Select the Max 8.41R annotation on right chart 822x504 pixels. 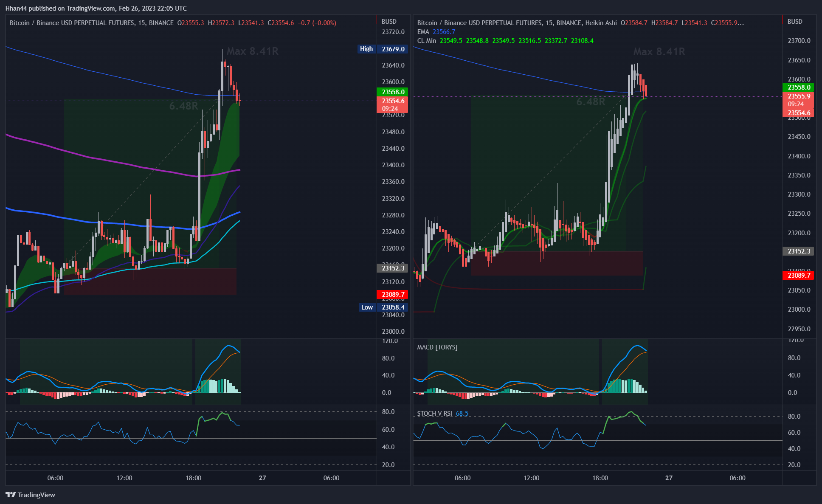659,52
